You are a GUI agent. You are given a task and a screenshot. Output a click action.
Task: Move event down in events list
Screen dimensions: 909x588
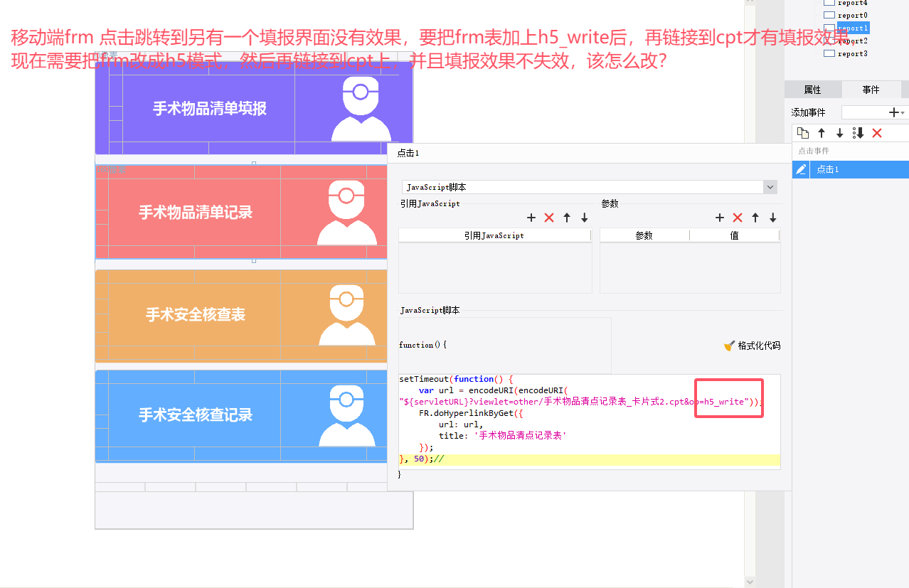pyautogui.click(x=840, y=133)
